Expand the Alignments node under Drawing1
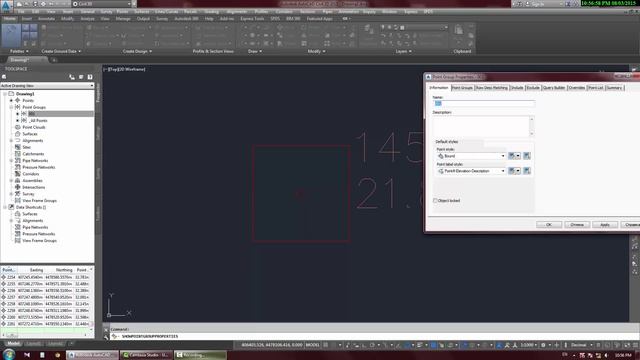Screen dimensions: 640x360 click(x=11, y=140)
